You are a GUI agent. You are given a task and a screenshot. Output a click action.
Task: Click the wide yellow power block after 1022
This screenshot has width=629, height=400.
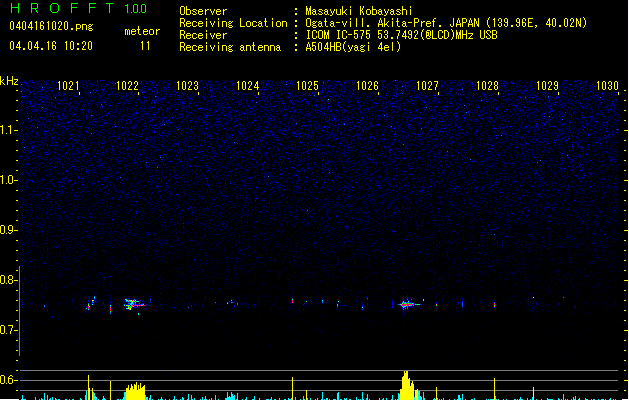pos(136,391)
